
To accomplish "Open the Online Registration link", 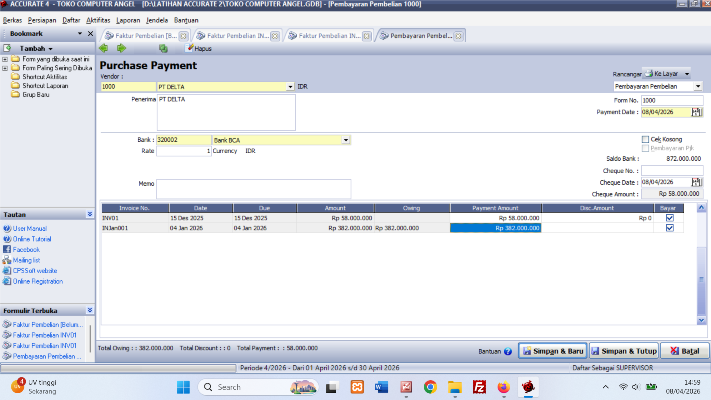I will pos(38,281).
